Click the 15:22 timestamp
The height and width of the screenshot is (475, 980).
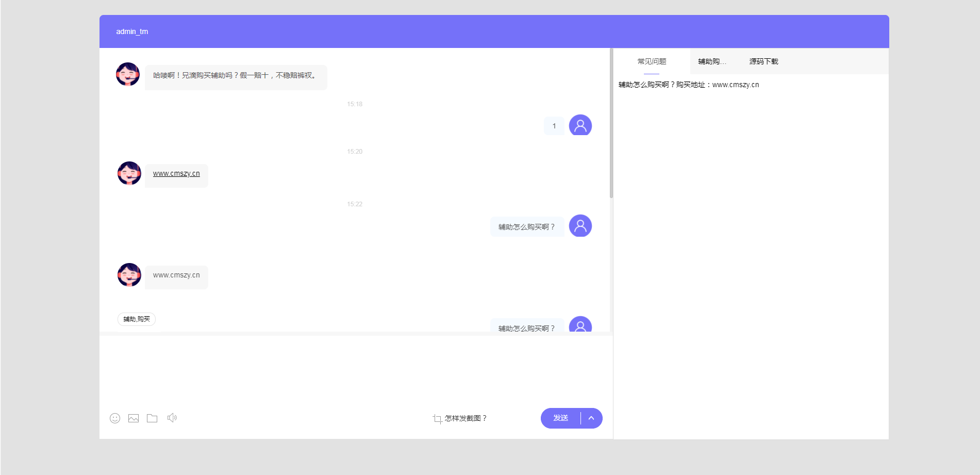pos(355,204)
